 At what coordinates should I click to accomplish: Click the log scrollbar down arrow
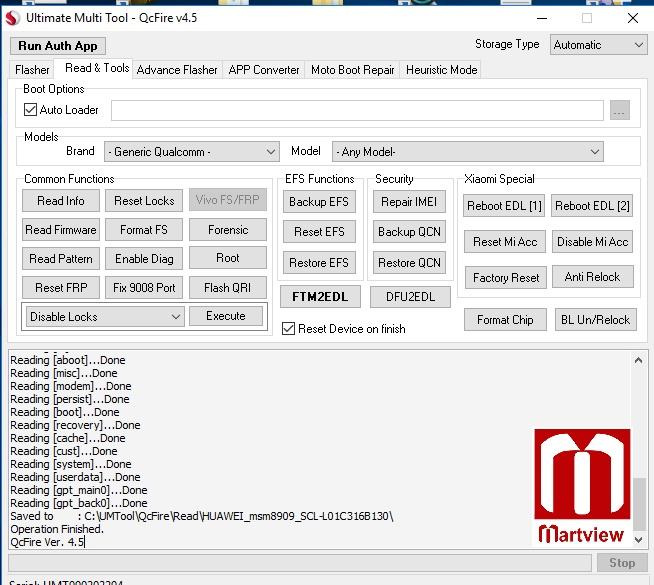click(x=638, y=540)
